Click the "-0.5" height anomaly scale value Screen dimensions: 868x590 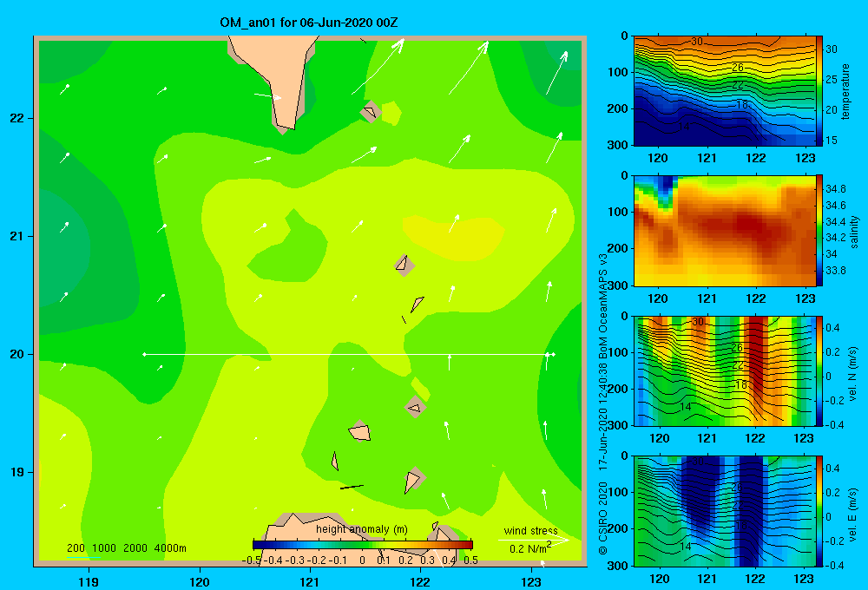pos(252,560)
